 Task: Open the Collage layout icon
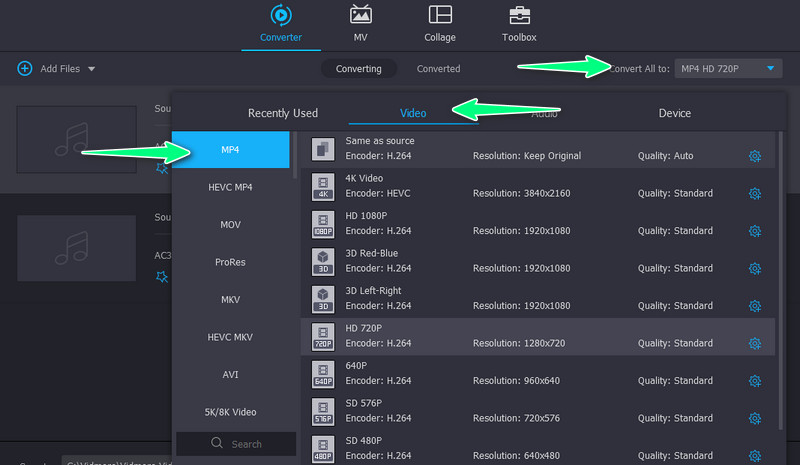click(439, 15)
